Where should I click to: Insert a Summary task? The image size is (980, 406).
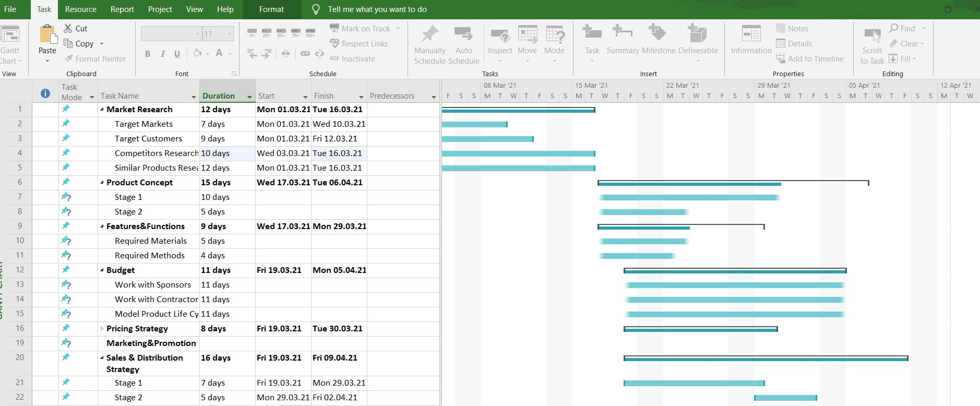point(623,40)
